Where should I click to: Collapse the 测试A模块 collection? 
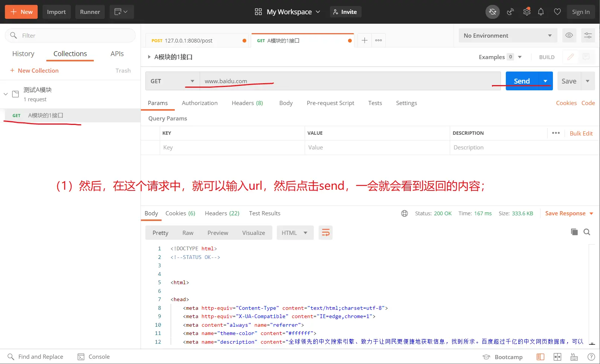pyautogui.click(x=6, y=94)
